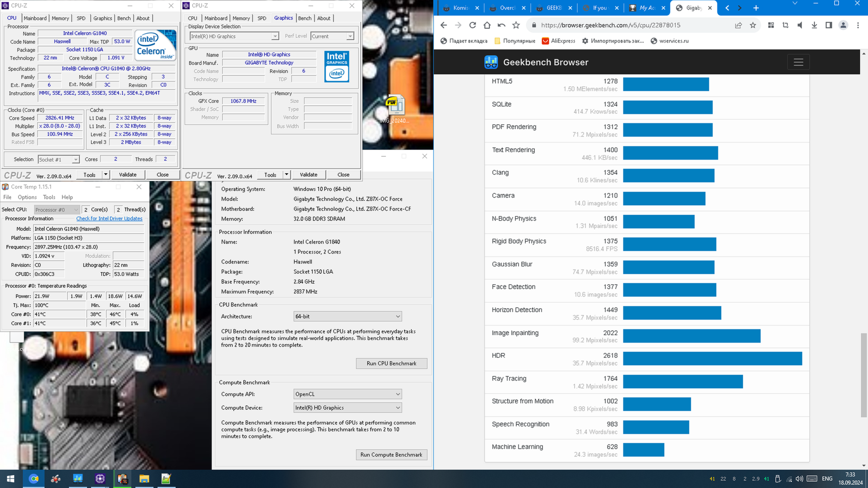Screen dimensions: 868x488
Task: Switch to Mainboard tab in left CPU-Z
Action: (x=35, y=18)
